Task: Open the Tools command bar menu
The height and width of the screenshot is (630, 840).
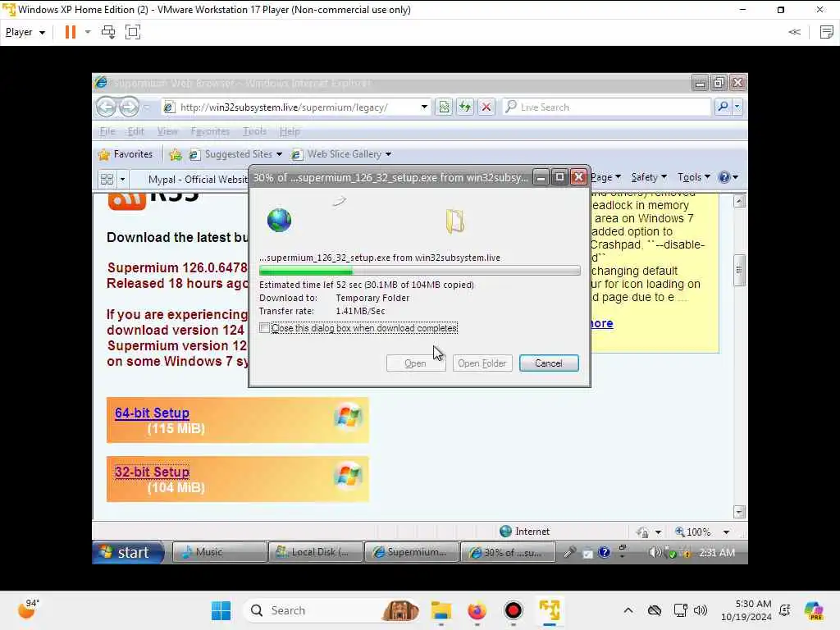Action: (694, 177)
